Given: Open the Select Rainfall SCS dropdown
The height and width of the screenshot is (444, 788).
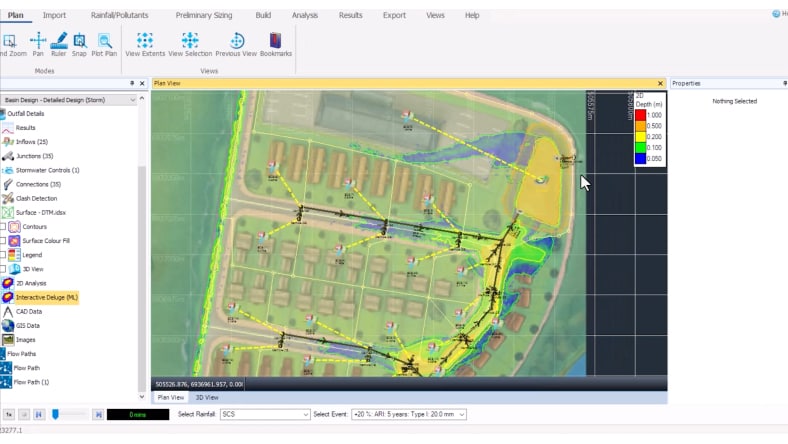Looking at the screenshot, I should 265,414.
